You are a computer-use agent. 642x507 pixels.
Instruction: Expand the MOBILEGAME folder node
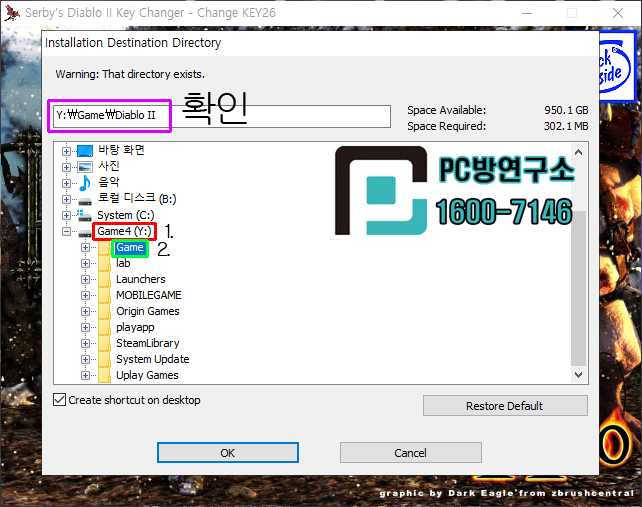coord(85,295)
